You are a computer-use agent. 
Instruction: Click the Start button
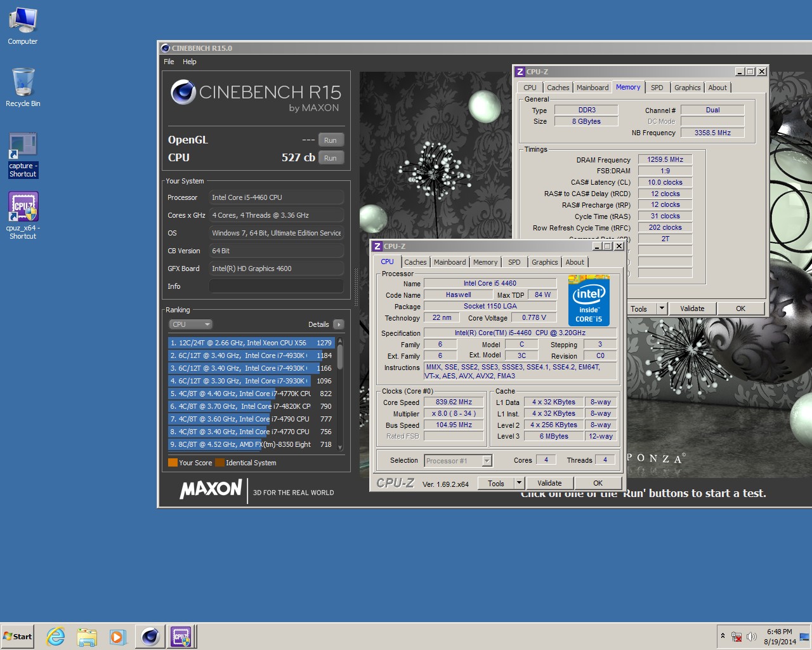(x=18, y=636)
